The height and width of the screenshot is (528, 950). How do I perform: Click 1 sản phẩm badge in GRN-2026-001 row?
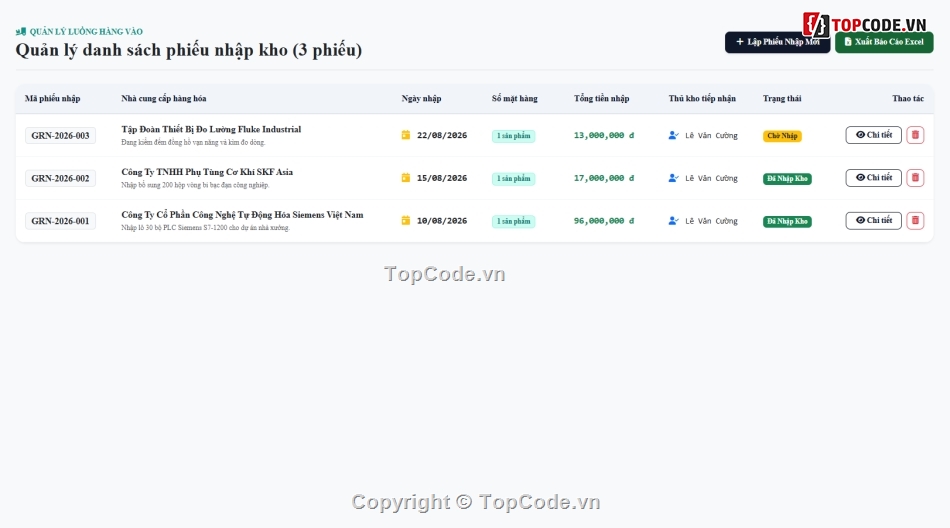[513, 221]
